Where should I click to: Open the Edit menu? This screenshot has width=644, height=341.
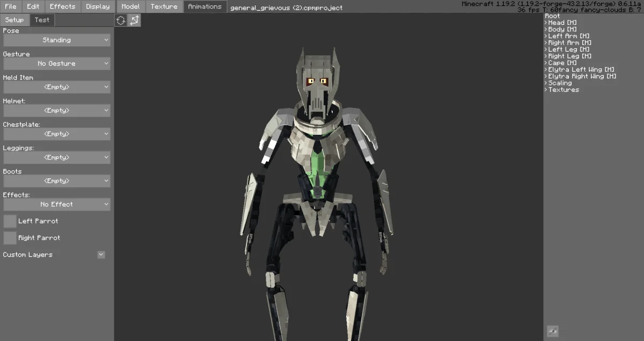tap(33, 6)
